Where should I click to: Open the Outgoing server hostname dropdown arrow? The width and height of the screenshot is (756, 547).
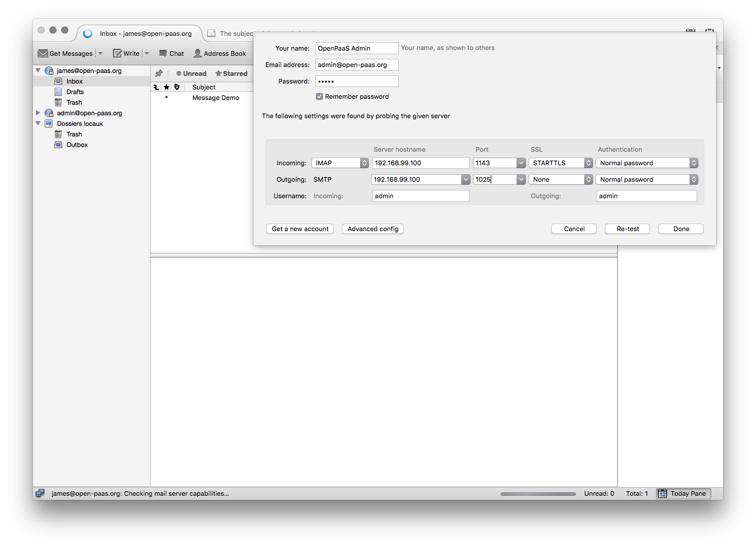(465, 179)
